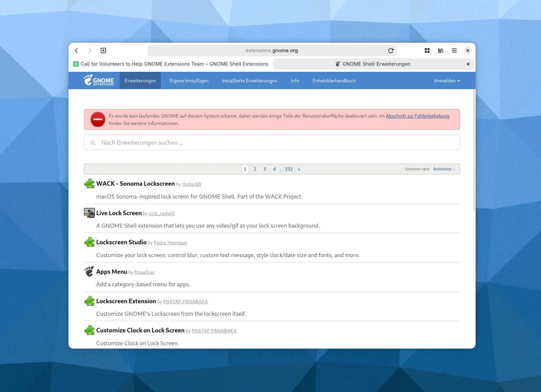Click the extensions.gnome.org address bar
Viewport: 541px width, 392px height.
272,51
